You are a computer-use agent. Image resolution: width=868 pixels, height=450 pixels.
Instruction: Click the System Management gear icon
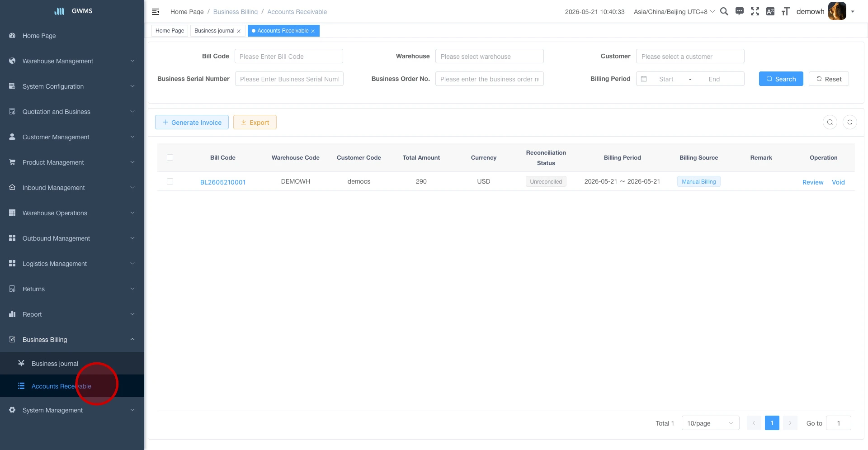click(x=12, y=410)
